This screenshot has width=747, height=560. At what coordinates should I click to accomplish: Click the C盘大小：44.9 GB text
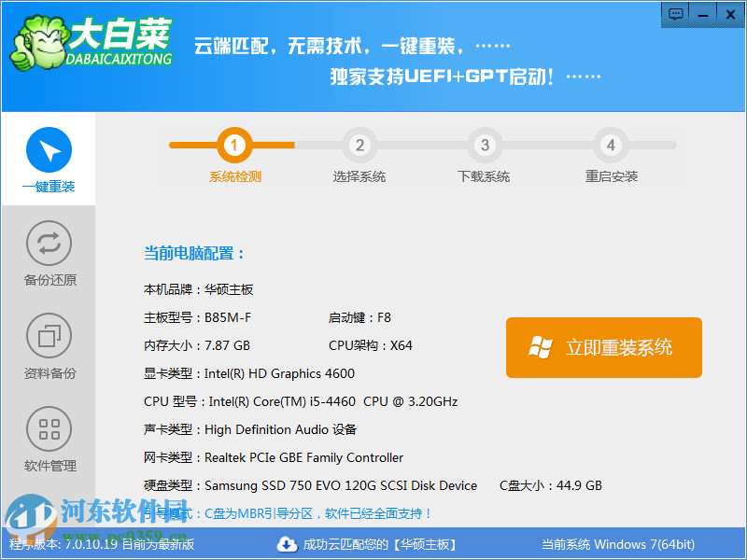tap(551, 485)
